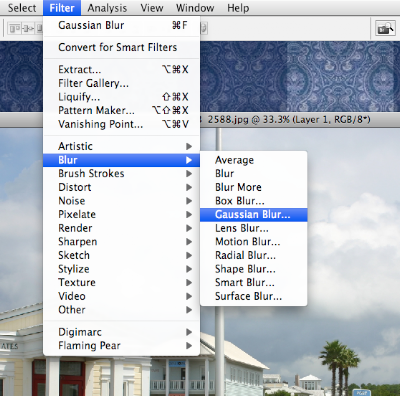Choose Surface Blur...
This screenshot has width=400, height=396.
coord(253,296)
